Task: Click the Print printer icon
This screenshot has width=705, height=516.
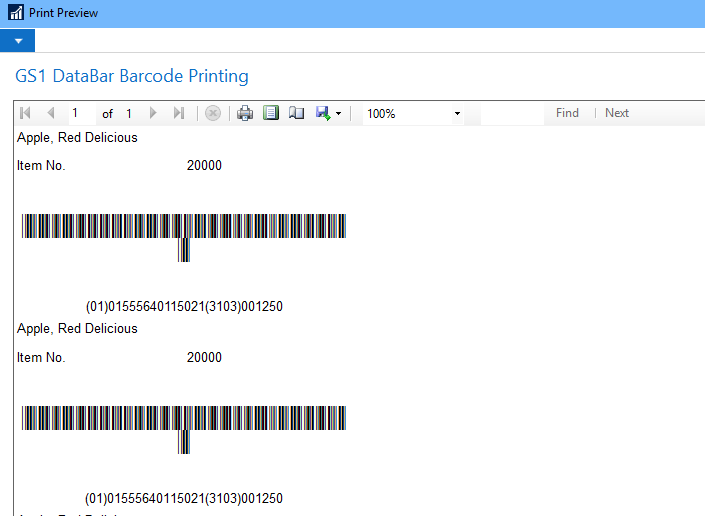Action: [x=245, y=113]
